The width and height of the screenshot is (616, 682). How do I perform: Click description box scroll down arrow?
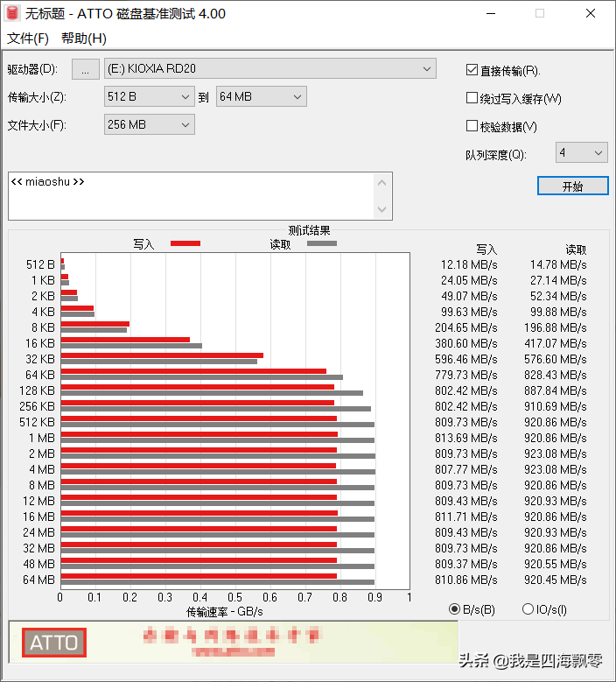coord(382,209)
